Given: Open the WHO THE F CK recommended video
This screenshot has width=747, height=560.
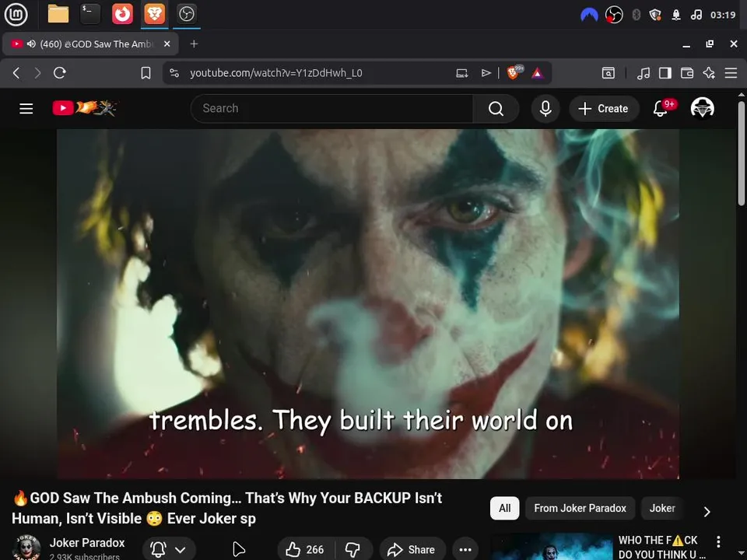Looking at the screenshot, I should tap(661, 547).
